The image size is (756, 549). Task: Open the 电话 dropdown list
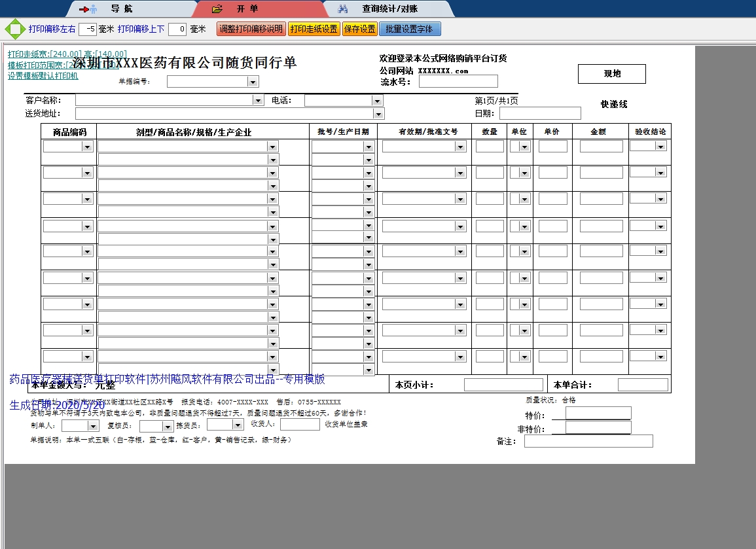tap(376, 101)
